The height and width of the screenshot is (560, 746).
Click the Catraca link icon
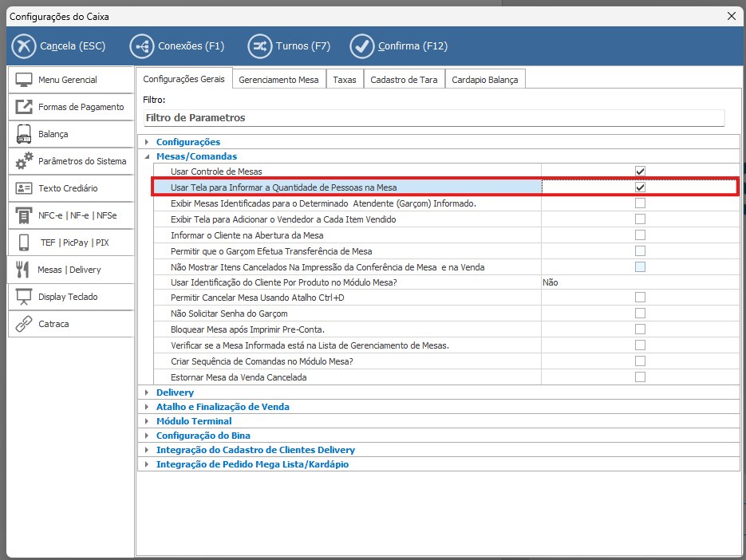click(24, 324)
